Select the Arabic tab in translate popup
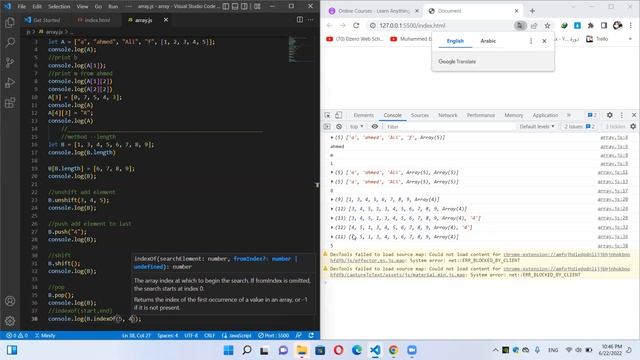Screen dimensions: 640x360 coord(488,41)
